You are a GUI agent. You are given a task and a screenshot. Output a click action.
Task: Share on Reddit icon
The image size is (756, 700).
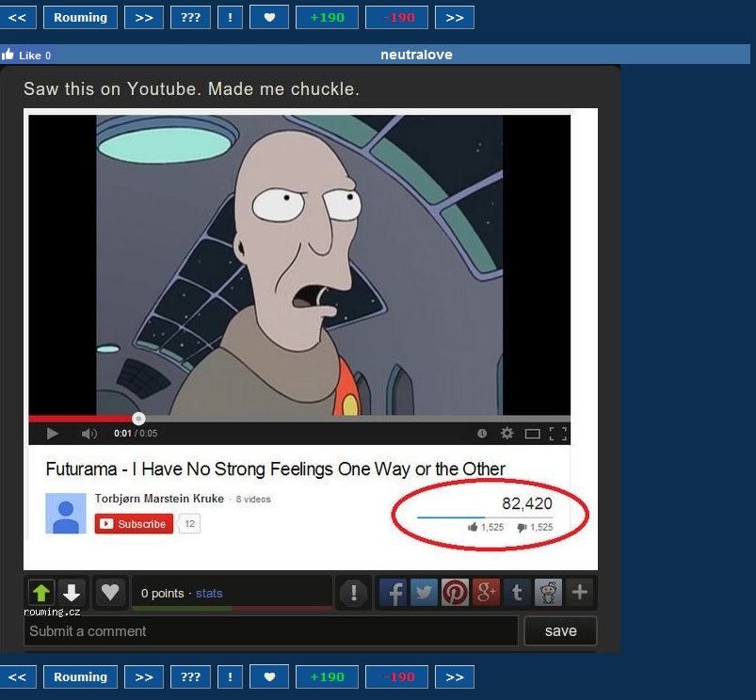tap(548, 592)
